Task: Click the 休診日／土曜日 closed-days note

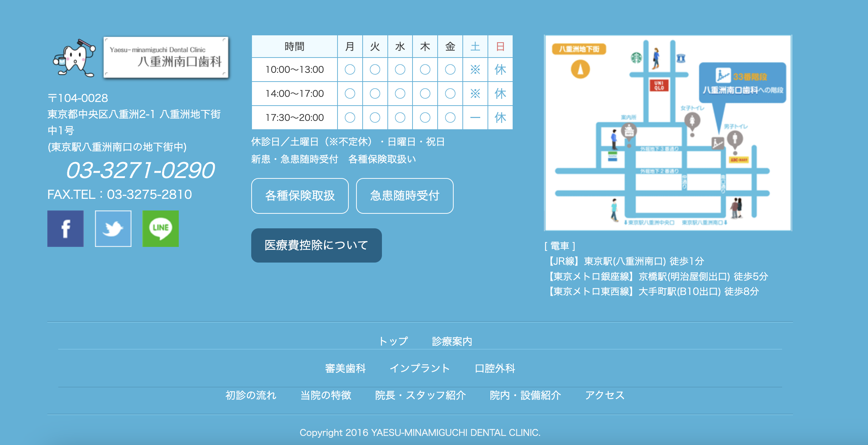Action: tap(348, 142)
